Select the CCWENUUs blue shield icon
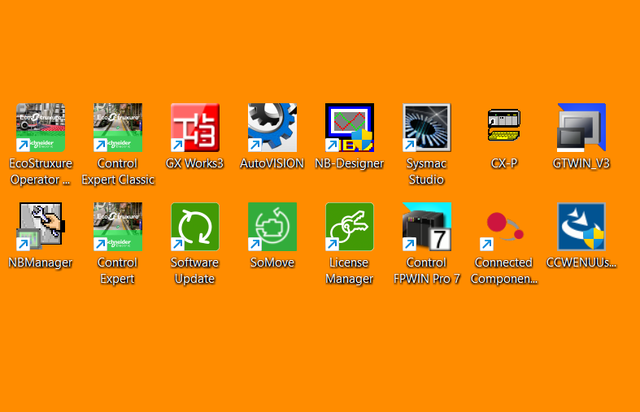640x412 pixels. click(581, 226)
